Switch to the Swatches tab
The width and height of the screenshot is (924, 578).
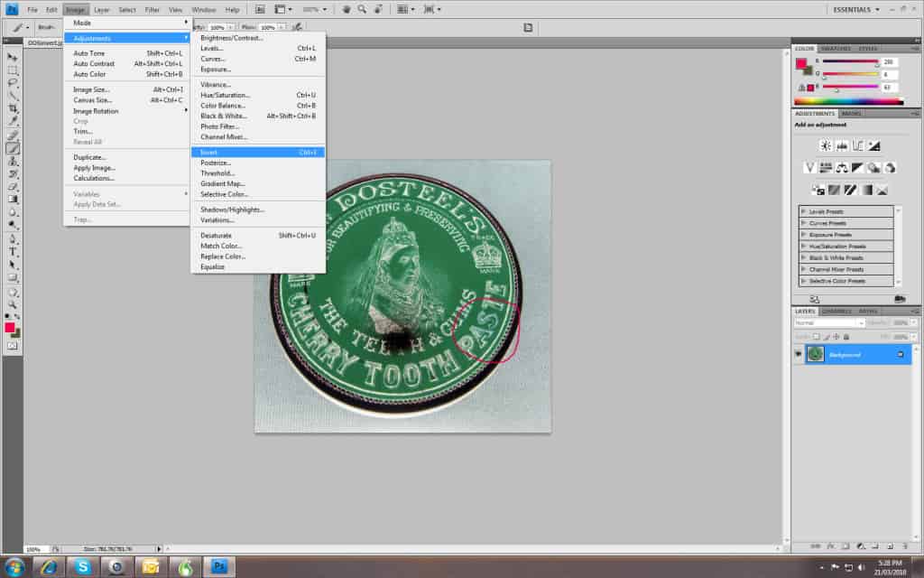click(836, 49)
